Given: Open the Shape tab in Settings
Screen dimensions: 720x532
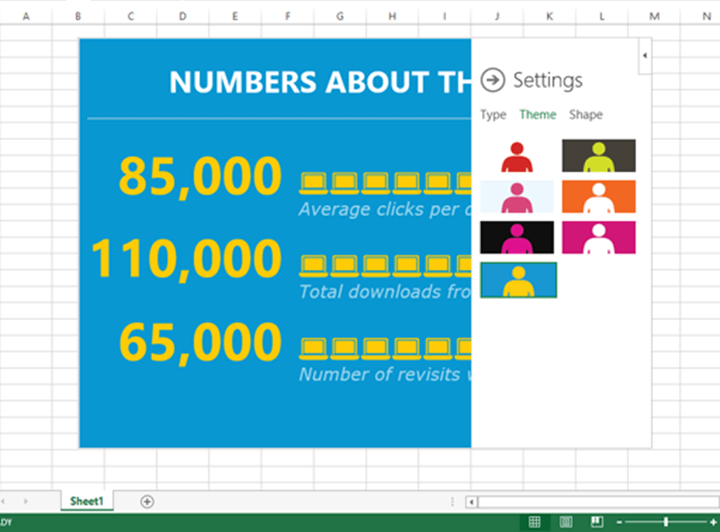Looking at the screenshot, I should (586, 115).
